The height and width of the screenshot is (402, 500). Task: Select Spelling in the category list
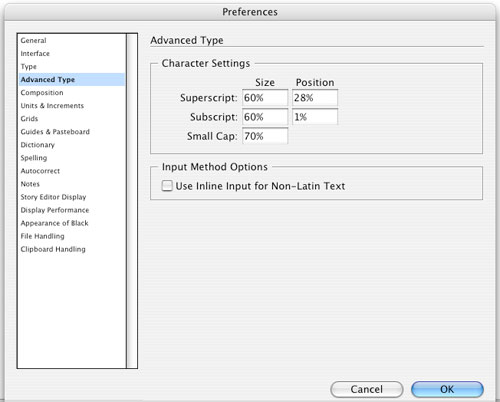[34, 158]
